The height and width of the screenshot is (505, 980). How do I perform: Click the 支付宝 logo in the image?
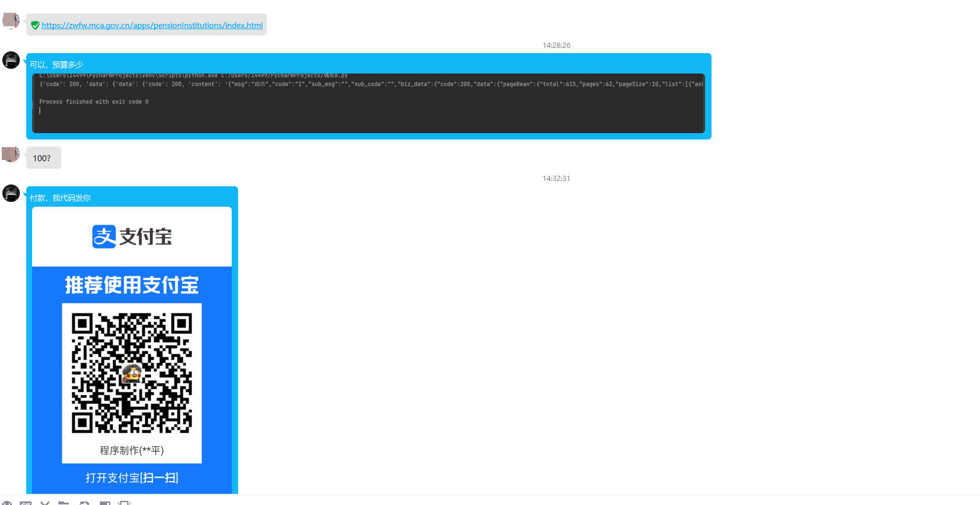(132, 236)
